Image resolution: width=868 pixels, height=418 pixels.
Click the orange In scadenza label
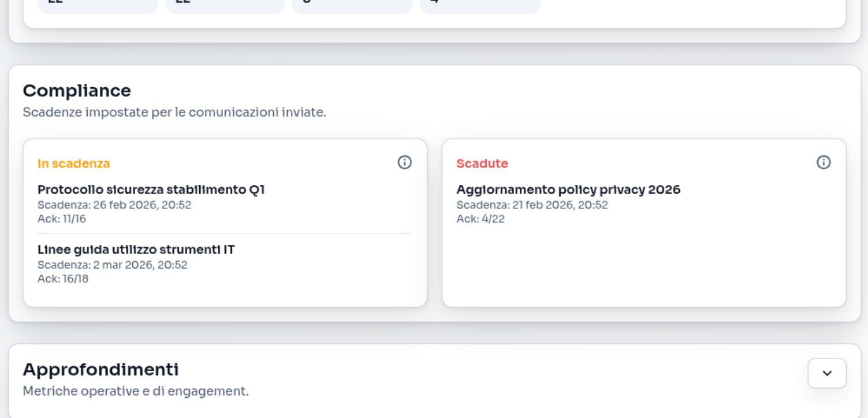tap(73, 163)
